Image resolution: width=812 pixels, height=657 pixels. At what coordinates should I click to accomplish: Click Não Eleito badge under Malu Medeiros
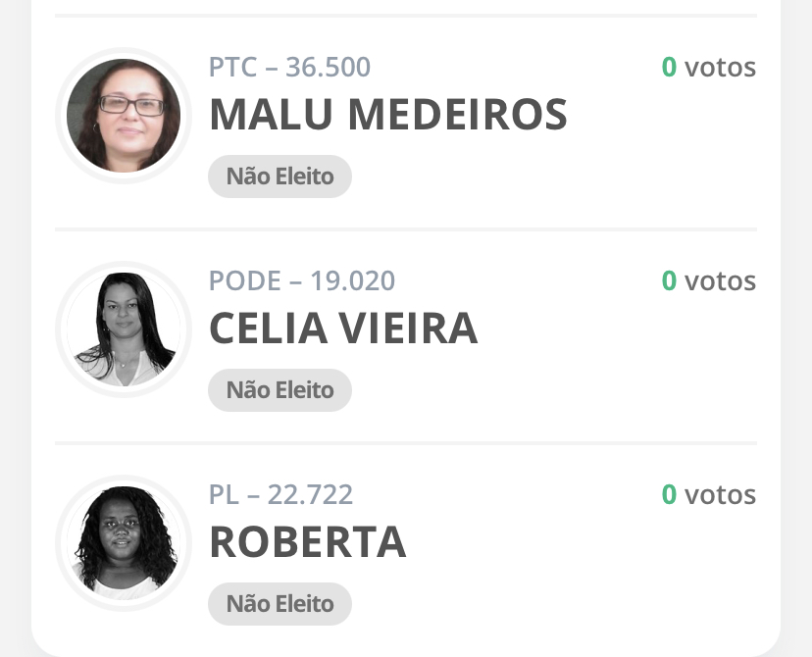coord(279,177)
